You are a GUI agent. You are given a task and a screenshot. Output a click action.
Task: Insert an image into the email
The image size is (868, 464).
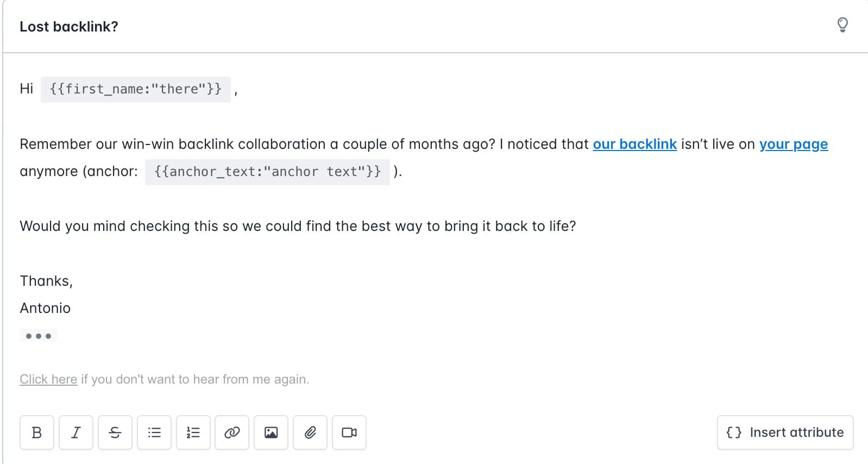(x=271, y=432)
